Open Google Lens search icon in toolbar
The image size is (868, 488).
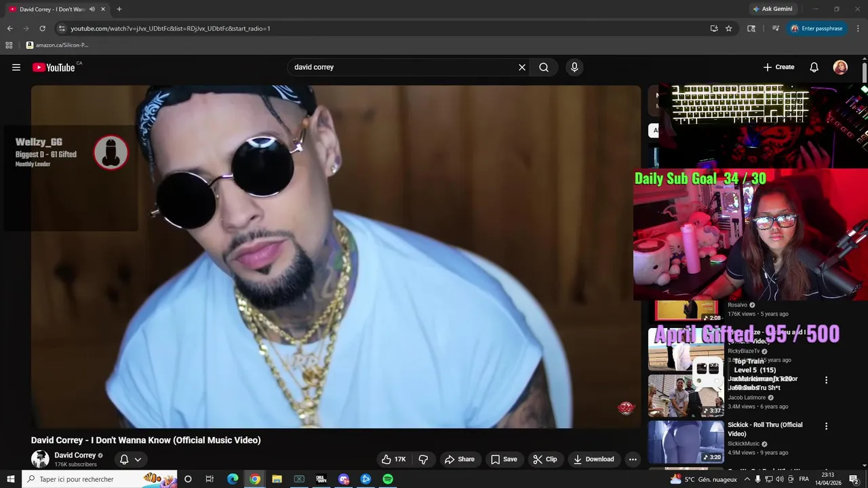(751, 28)
